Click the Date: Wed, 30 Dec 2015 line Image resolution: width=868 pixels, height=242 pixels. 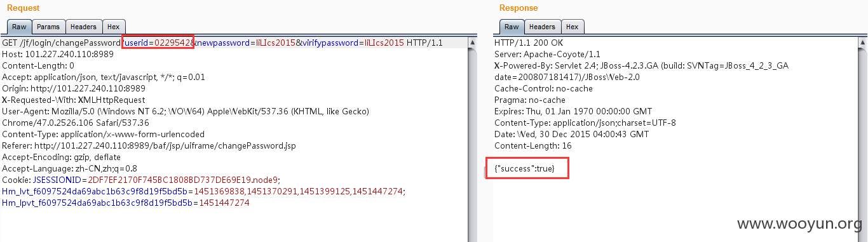[x=572, y=135]
